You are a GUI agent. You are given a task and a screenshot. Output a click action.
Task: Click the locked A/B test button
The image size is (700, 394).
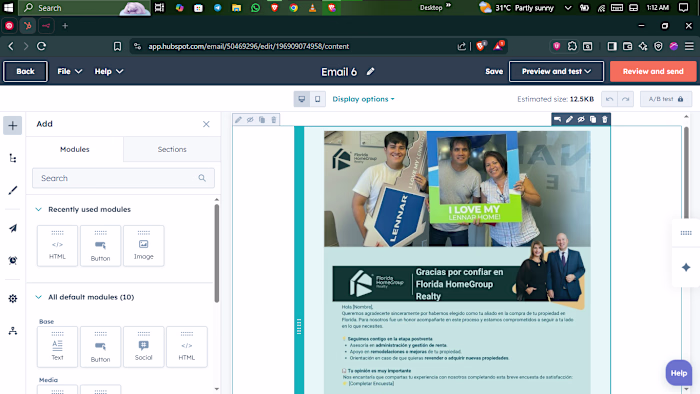[x=666, y=99]
